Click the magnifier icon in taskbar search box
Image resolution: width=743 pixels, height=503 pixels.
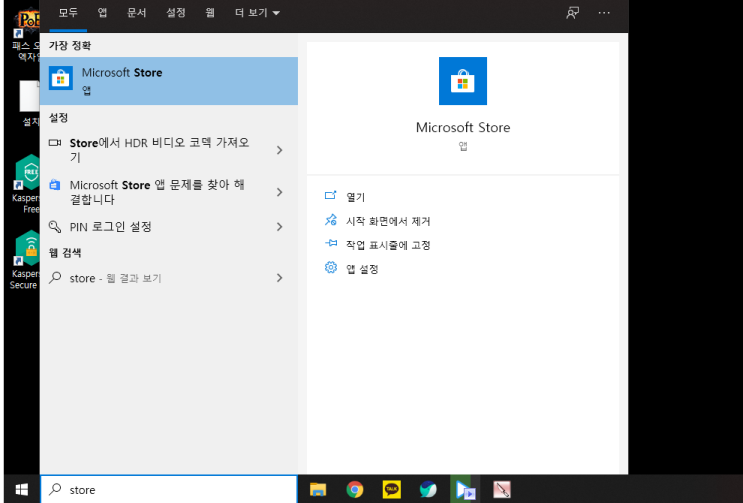coord(55,489)
